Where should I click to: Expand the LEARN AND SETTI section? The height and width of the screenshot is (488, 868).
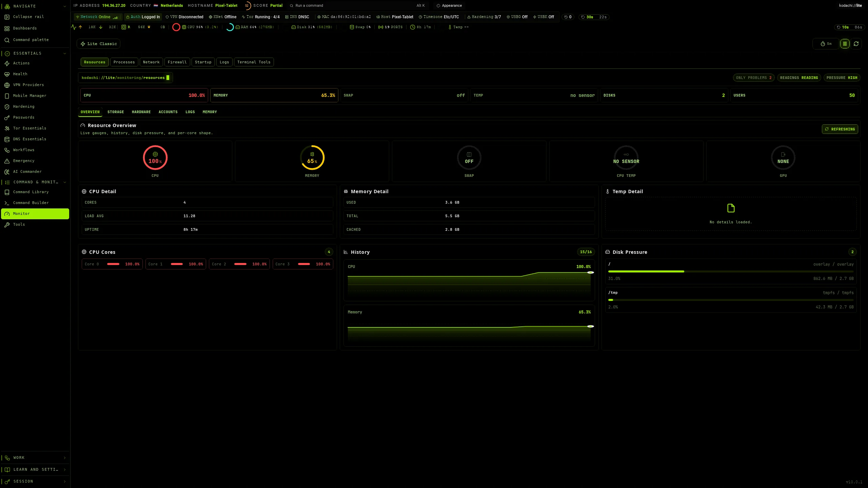35,470
